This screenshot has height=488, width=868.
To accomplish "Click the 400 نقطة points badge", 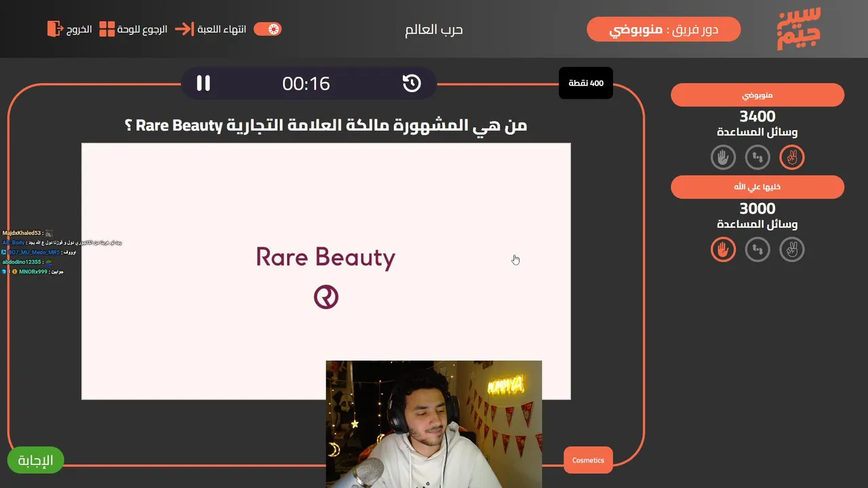I will 586,83.
